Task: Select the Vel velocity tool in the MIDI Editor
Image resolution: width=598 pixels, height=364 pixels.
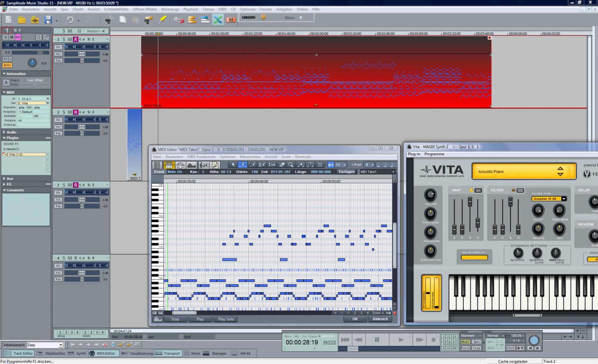Action: [272, 164]
